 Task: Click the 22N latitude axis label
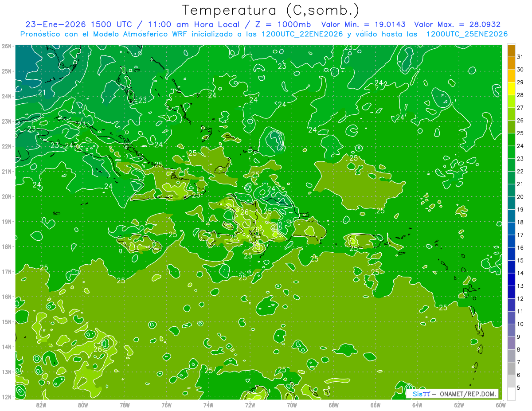click(7, 146)
